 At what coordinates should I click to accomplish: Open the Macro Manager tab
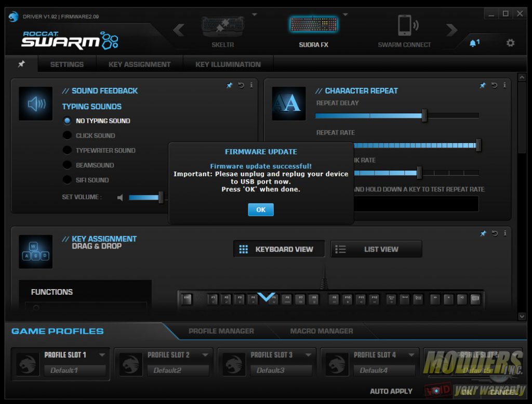coord(321,331)
